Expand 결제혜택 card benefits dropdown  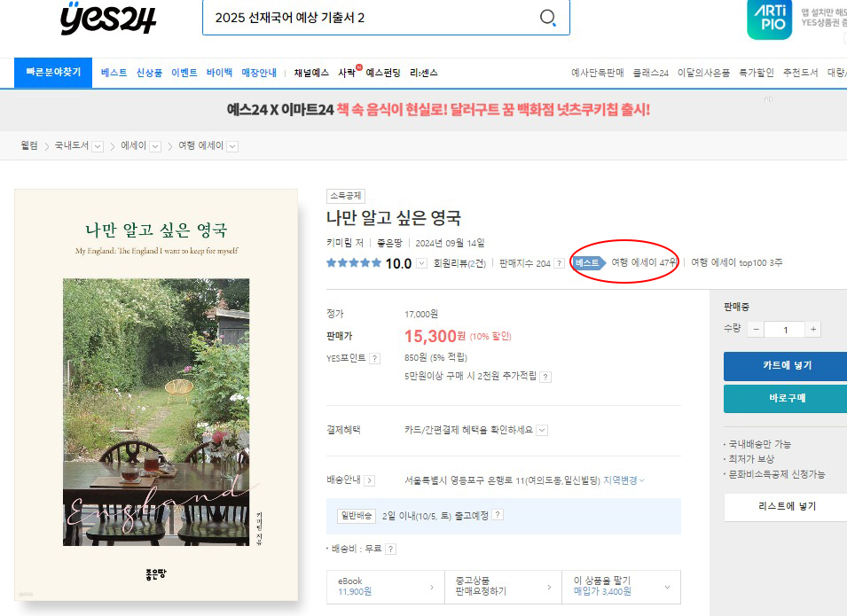point(542,430)
